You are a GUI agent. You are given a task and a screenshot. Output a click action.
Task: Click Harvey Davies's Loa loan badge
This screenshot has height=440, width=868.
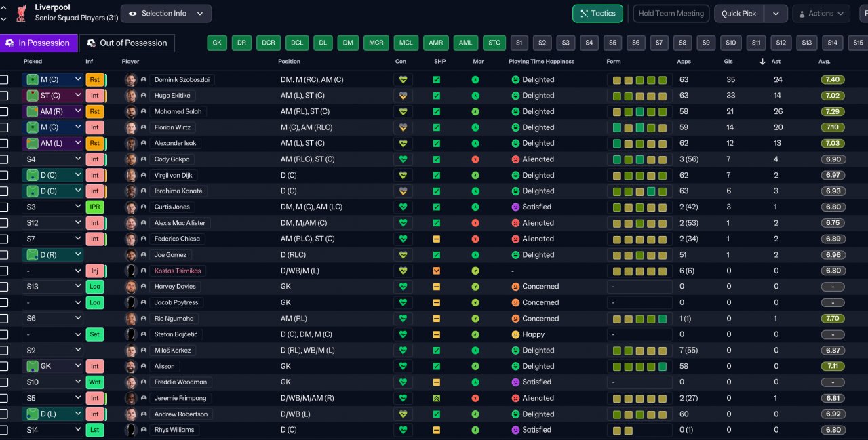(95, 287)
